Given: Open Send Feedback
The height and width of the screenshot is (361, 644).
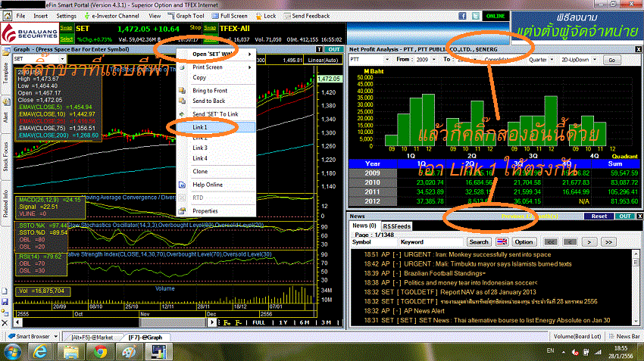Looking at the screenshot, I should 306,16.
